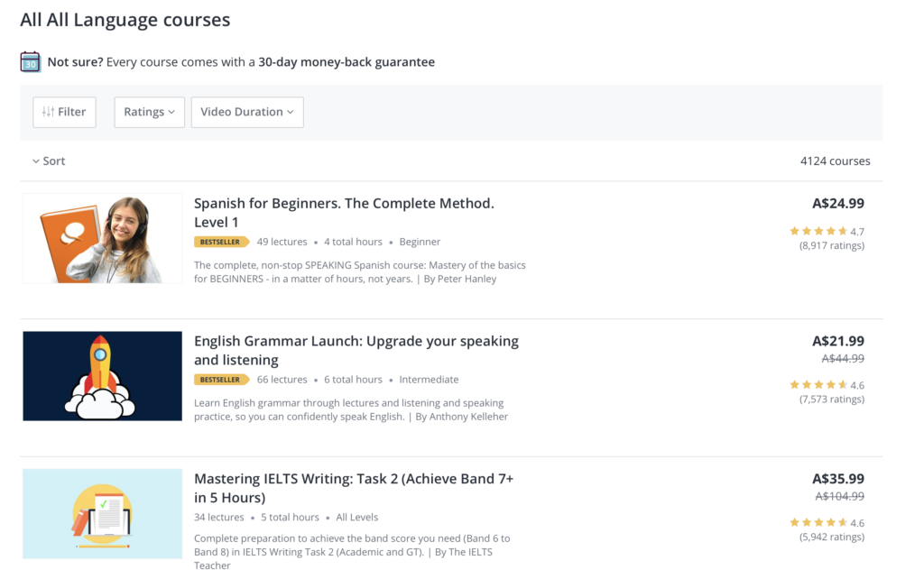The width and height of the screenshot is (924, 588).
Task: Open the Mastering IELTS Writing Task 2 title
Action: pyautogui.click(x=354, y=488)
